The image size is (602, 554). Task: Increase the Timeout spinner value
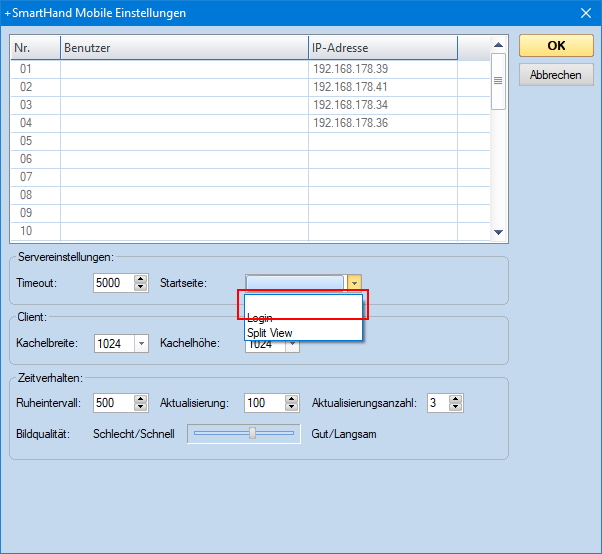140,279
